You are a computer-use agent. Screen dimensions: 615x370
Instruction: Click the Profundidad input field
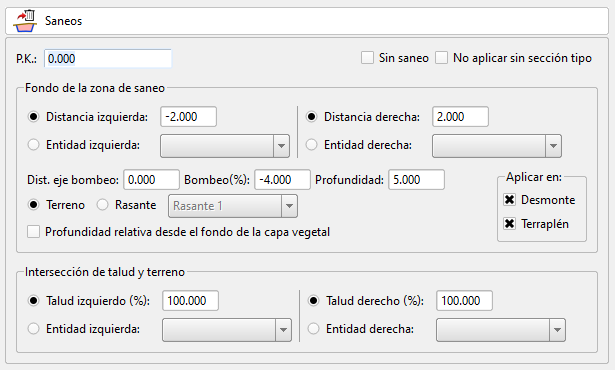(416, 180)
